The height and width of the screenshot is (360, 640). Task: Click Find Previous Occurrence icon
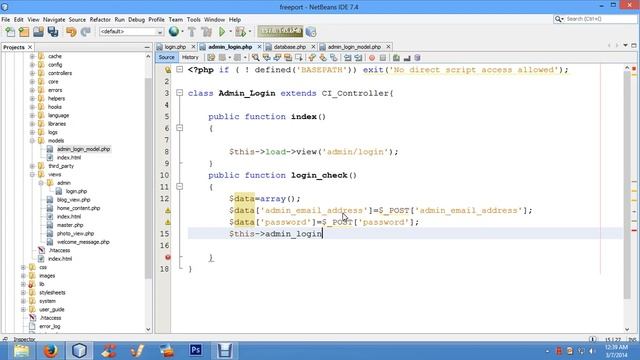pyautogui.click(x=267, y=58)
